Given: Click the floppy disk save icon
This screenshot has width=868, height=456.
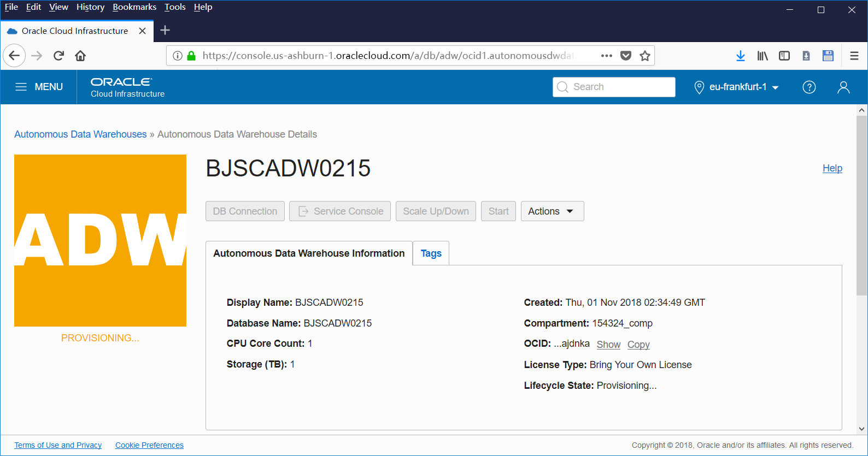Looking at the screenshot, I should tap(828, 56).
